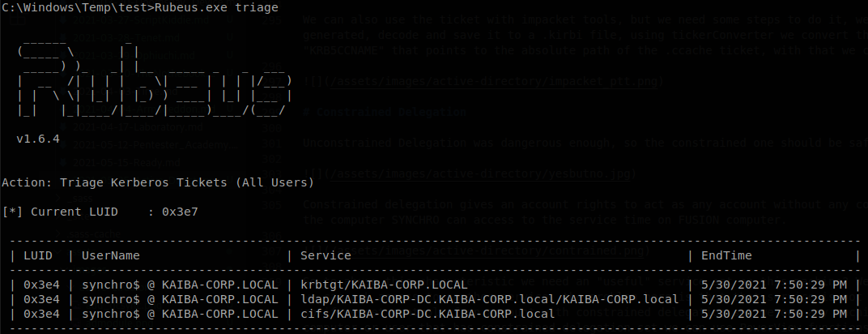
Task: Open 2021-05-15-Ready.md in the file tree
Action: pos(126,163)
